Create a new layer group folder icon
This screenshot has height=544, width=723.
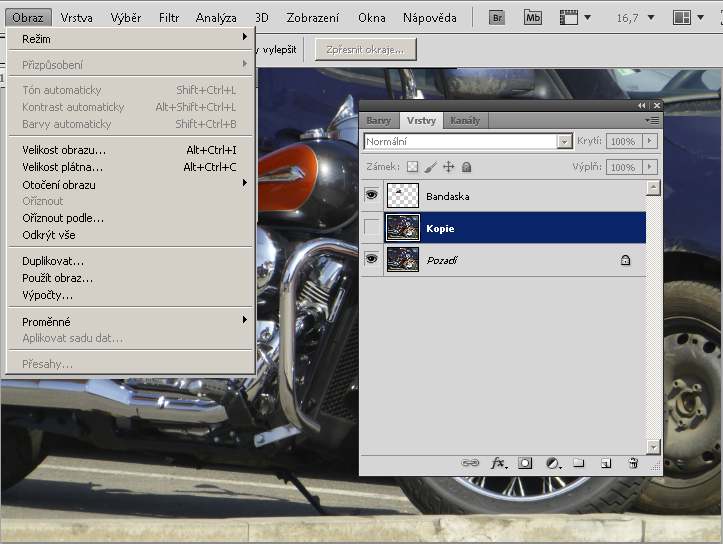579,463
